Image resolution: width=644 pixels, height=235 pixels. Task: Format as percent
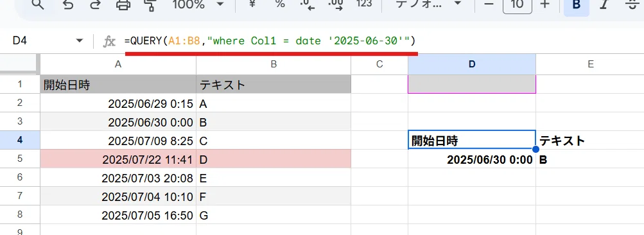[280, 4]
